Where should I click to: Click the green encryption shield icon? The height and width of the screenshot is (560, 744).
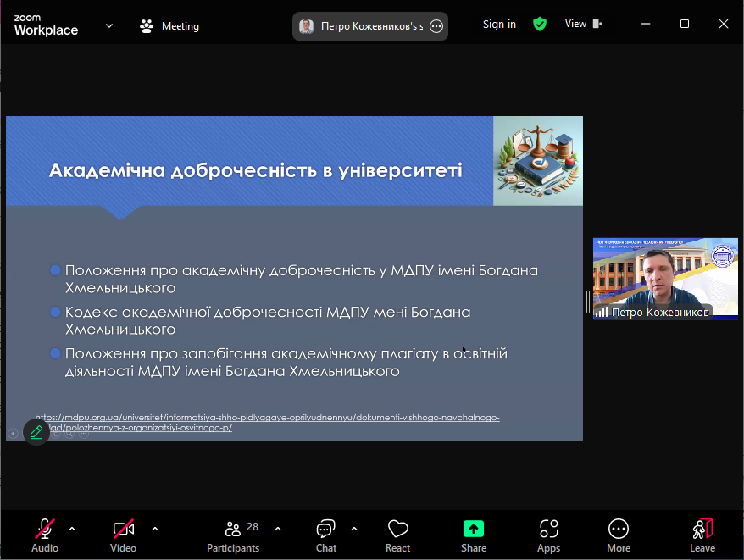[x=540, y=25]
